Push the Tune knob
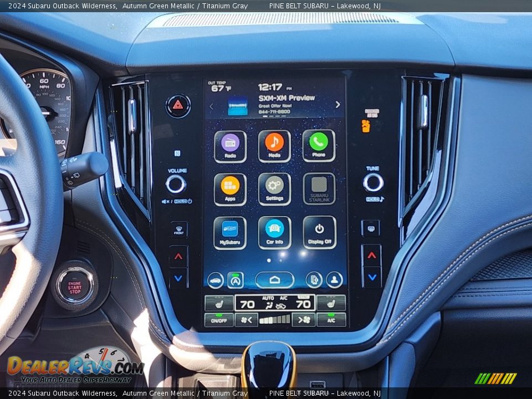The height and width of the screenshot is (399, 532). (x=373, y=182)
